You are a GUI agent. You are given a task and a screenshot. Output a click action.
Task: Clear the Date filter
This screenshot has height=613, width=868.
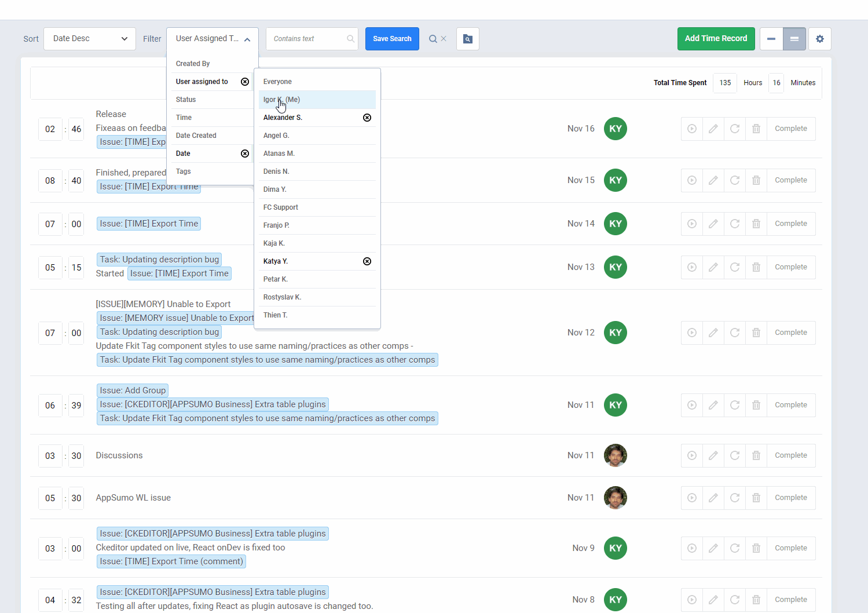(x=245, y=154)
